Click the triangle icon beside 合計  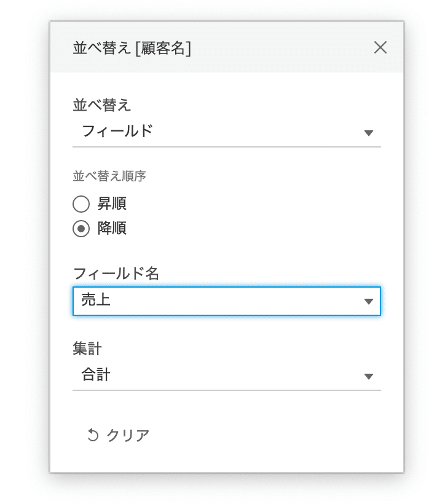click(x=368, y=376)
